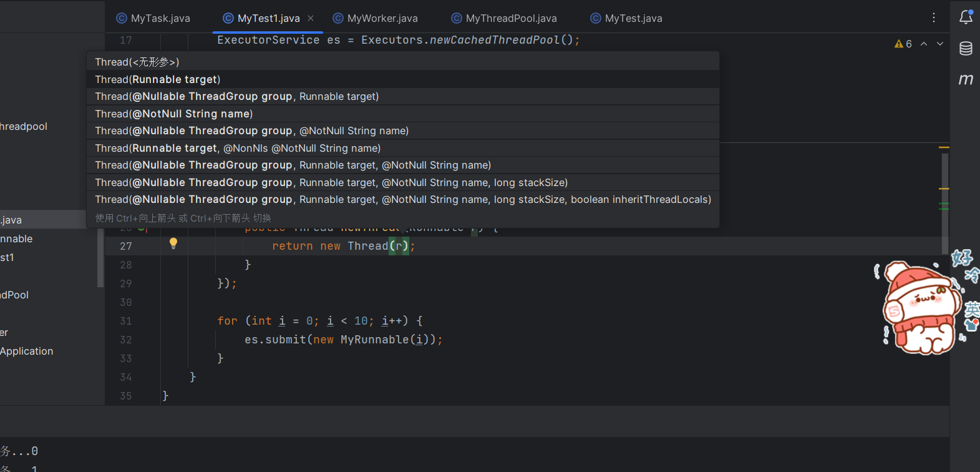Switch to the MyTask.java tab
The height and width of the screenshot is (472, 980).
point(153,18)
